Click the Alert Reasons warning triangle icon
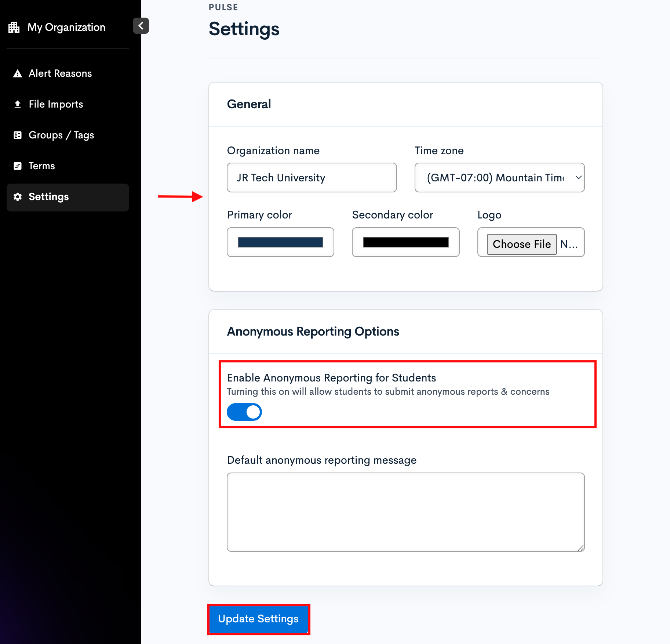670x644 pixels. click(x=18, y=73)
